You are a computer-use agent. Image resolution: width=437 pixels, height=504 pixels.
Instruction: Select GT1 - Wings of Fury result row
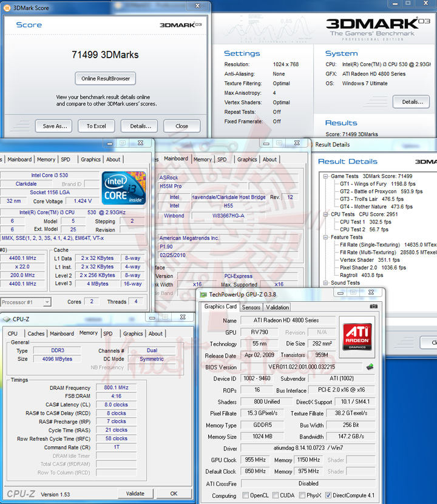tap(378, 184)
